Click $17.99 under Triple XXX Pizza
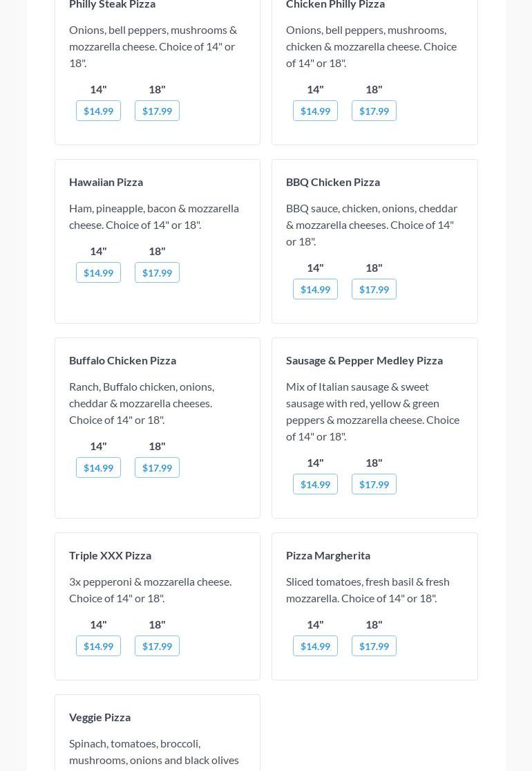Screen dimensions: 532x771 157,646
